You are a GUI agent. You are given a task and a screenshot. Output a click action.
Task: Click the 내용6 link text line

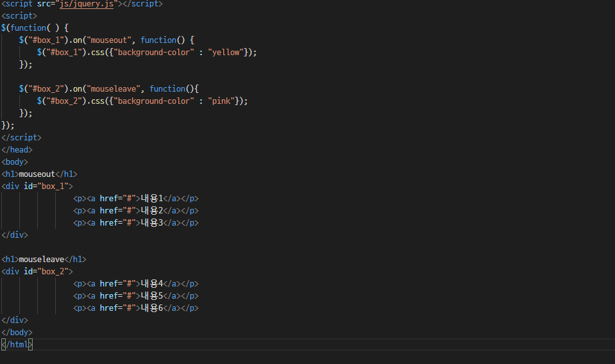click(x=136, y=308)
